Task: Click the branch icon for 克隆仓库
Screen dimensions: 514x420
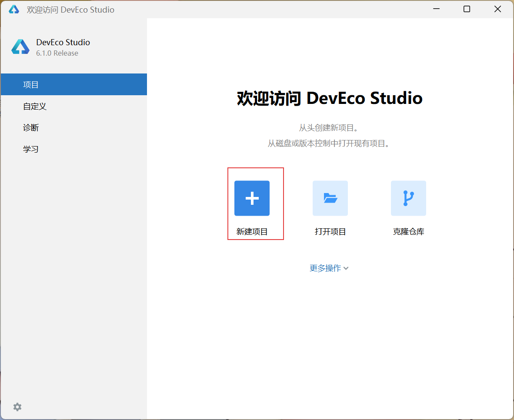Action: (408, 198)
